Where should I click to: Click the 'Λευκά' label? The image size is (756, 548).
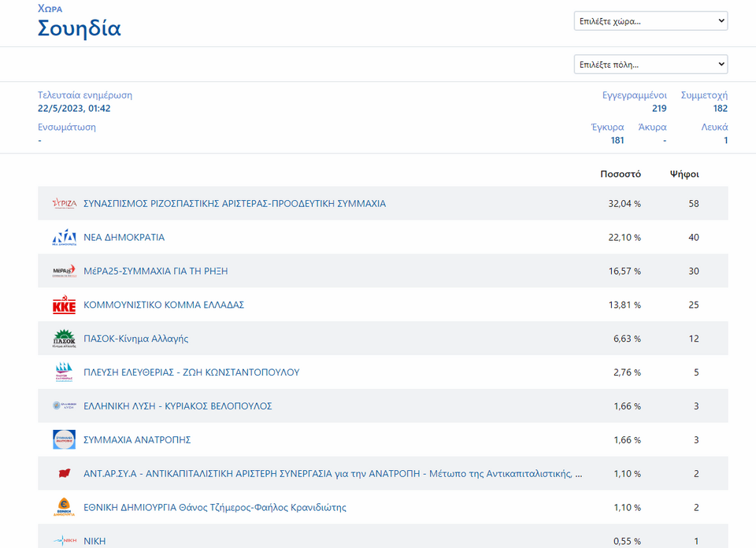714,127
